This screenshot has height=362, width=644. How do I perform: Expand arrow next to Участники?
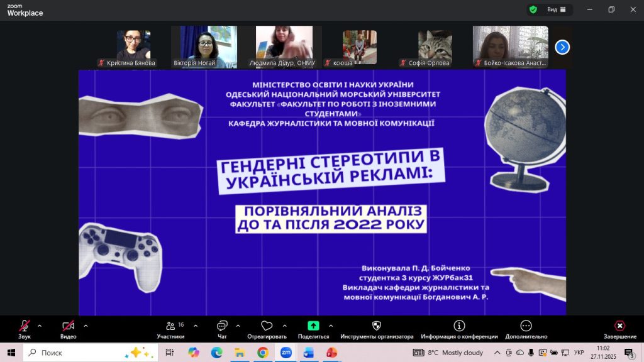(195, 326)
